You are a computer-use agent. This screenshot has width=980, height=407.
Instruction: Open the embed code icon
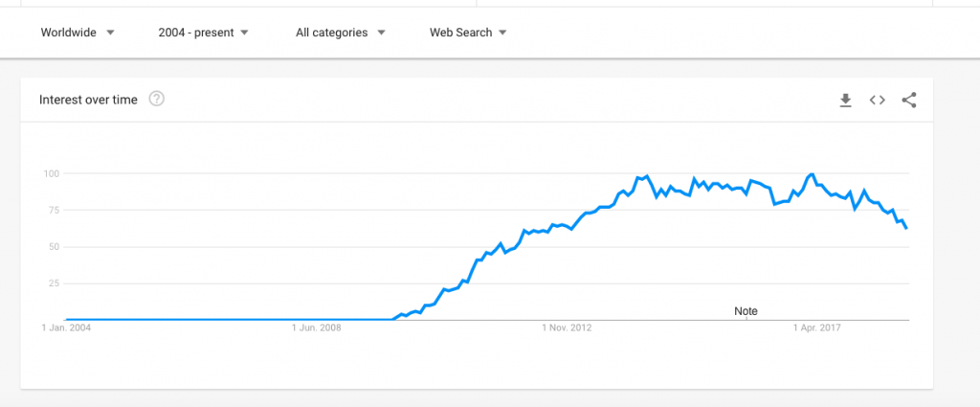pos(877,100)
